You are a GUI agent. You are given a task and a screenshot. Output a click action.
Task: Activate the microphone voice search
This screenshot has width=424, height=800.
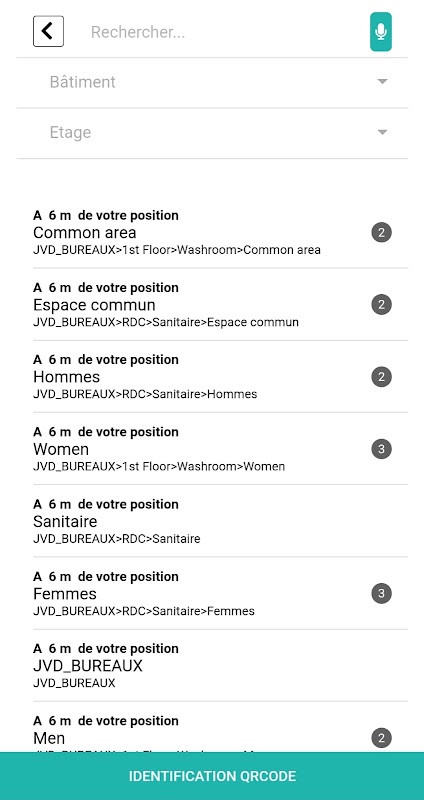pos(381,32)
